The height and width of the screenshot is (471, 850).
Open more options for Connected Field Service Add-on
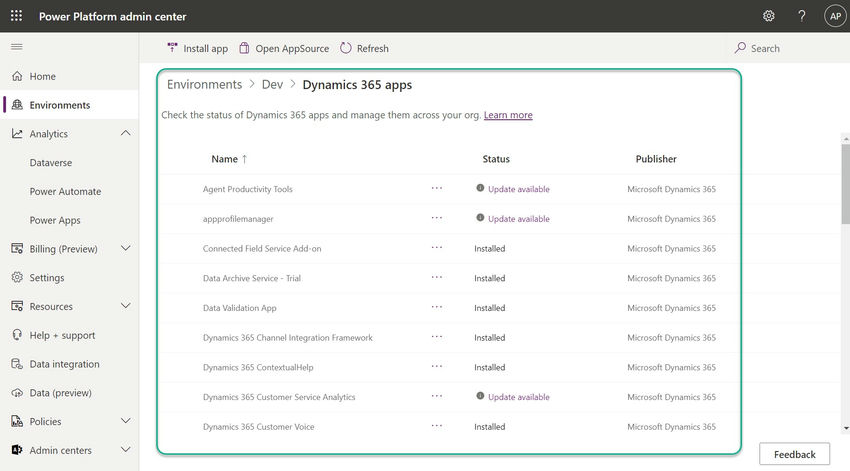437,248
